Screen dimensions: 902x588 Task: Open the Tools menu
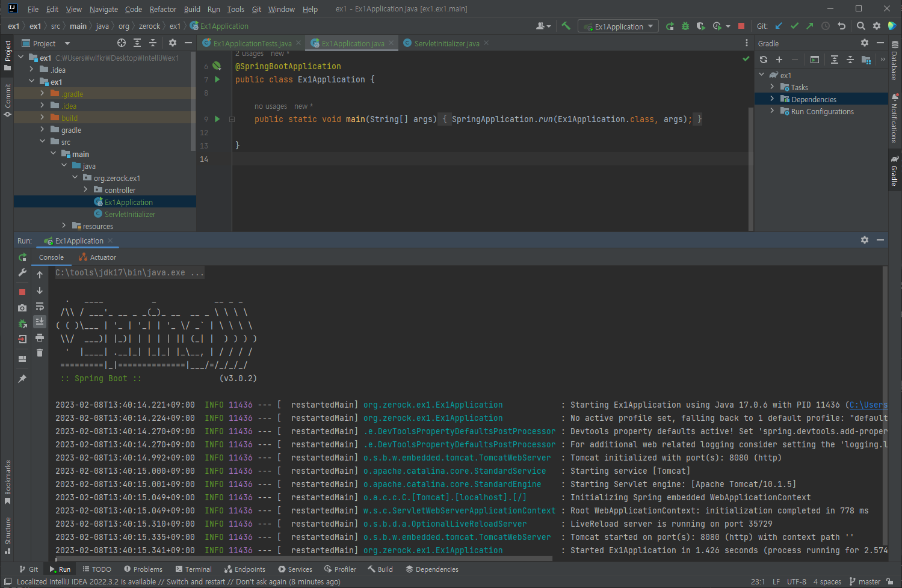[x=235, y=9]
